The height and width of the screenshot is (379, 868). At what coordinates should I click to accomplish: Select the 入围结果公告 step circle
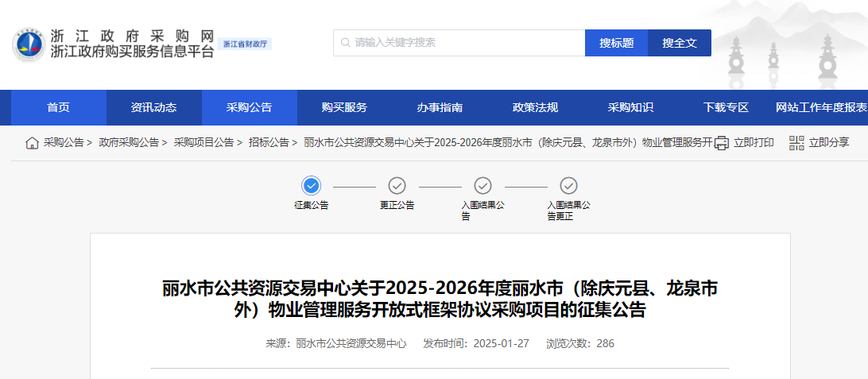483,186
